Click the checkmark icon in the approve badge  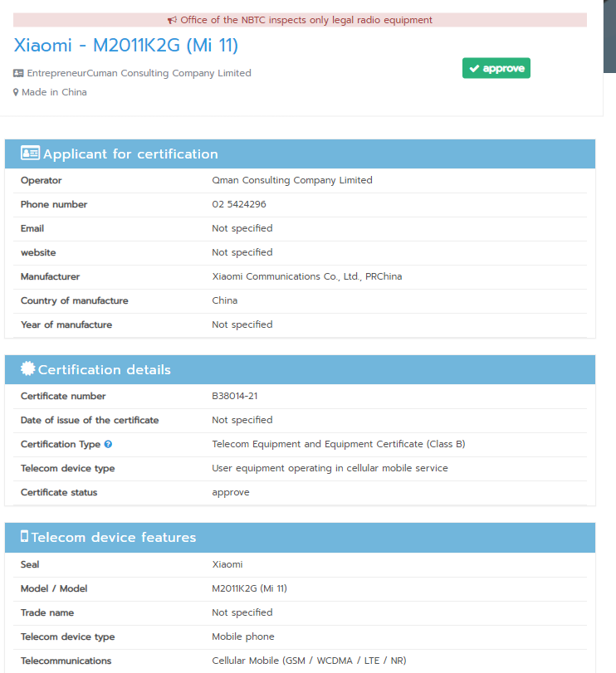[x=473, y=69]
